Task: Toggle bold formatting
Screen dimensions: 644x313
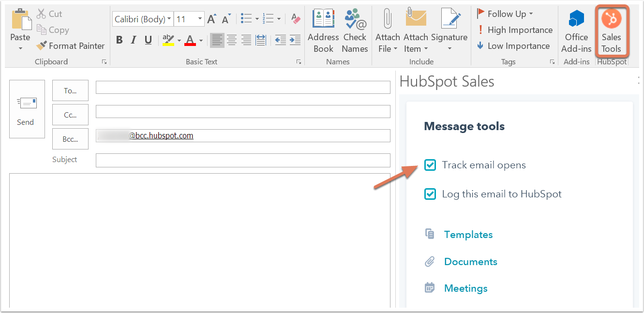Action: click(119, 40)
